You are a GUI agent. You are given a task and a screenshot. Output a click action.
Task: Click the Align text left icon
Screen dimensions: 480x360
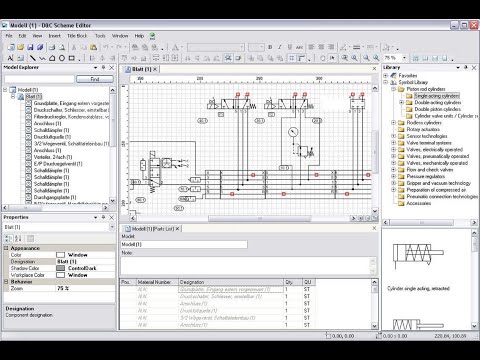click(x=311, y=47)
